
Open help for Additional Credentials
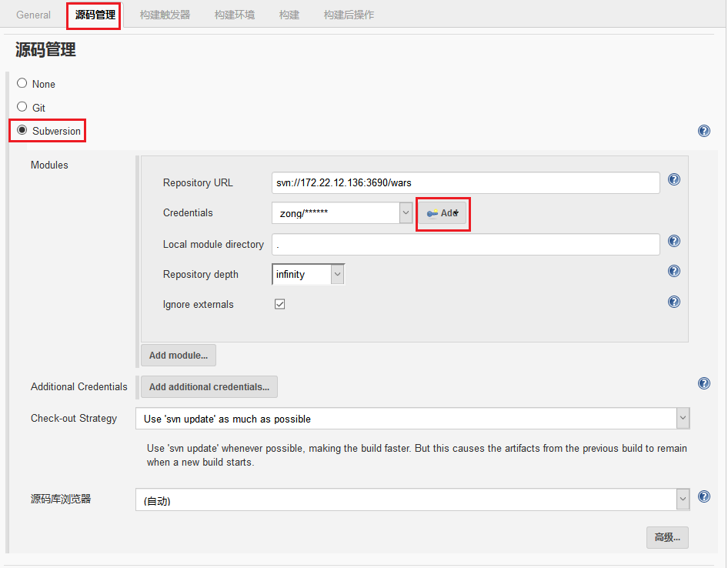point(703,383)
